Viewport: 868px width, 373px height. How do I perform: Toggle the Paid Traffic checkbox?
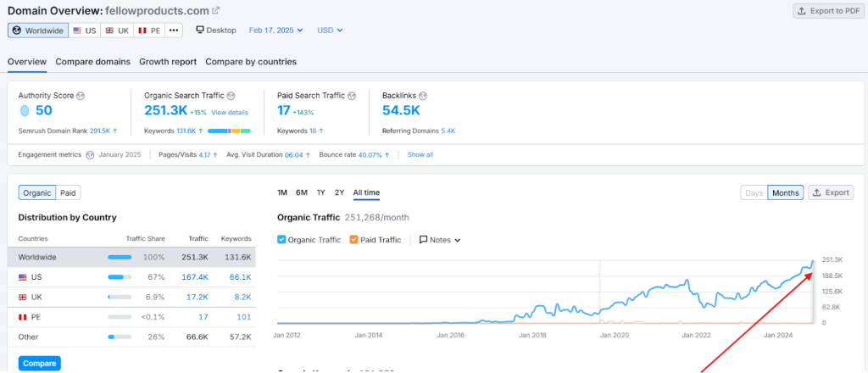click(x=354, y=240)
